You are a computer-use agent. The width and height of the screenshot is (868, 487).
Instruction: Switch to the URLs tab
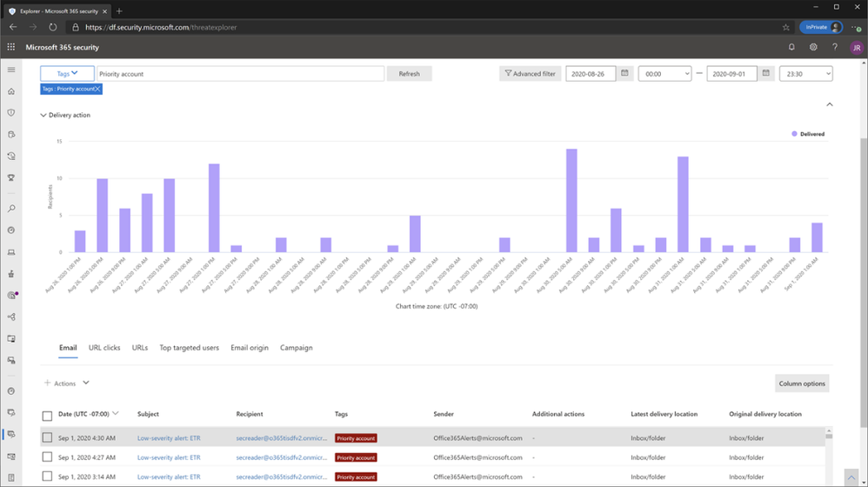pyautogui.click(x=139, y=348)
